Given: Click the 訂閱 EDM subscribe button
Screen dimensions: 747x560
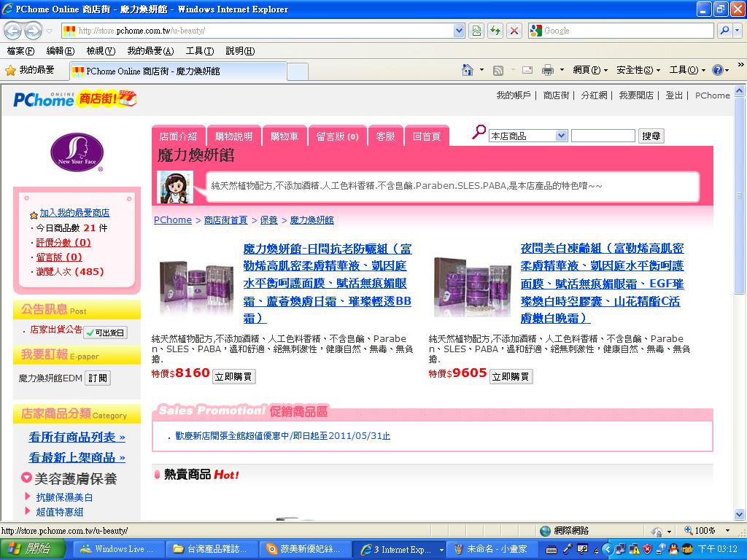Looking at the screenshot, I should pos(98,378).
